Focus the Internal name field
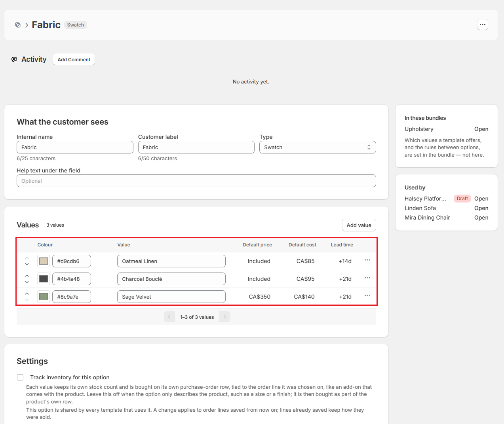Screen dimensions: 504x424 click(75, 147)
